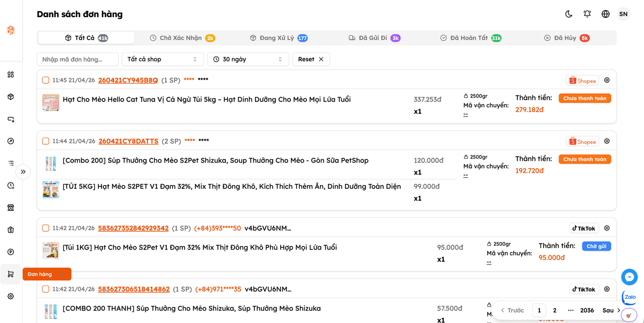The height and width of the screenshot is (323, 644).
Task: Open the language globe icon
Action: pyautogui.click(x=605, y=14)
